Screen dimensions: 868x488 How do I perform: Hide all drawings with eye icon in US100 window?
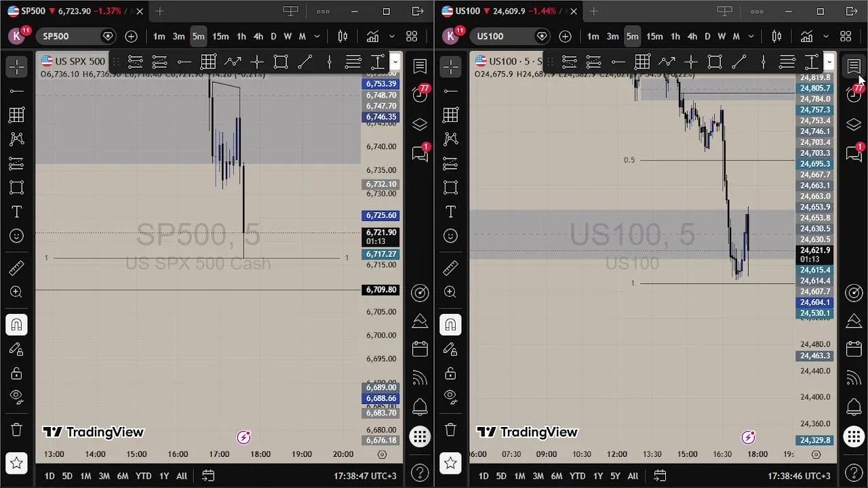pyautogui.click(x=451, y=396)
